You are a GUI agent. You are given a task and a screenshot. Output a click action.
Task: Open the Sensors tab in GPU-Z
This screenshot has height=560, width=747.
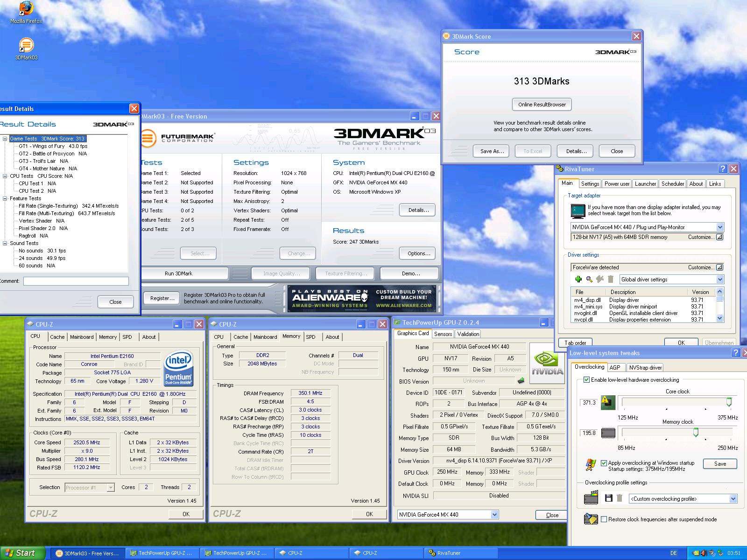tap(443, 334)
